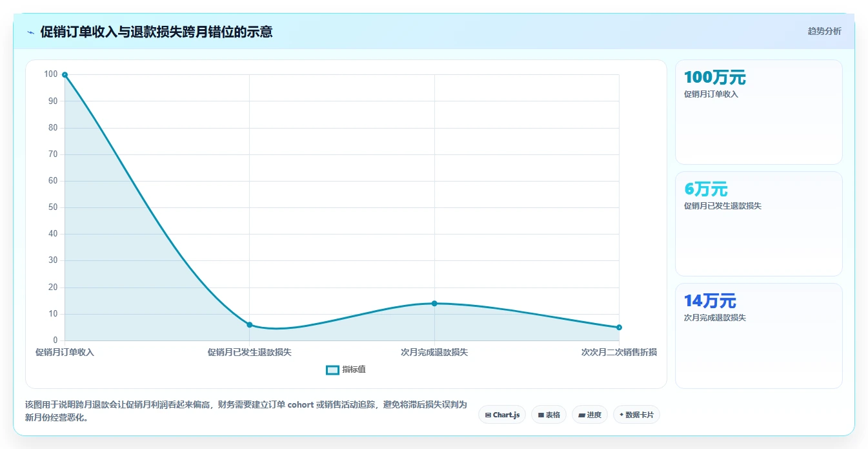
Task: Click the 促销月已发生退款损失 card caption
Action: click(723, 206)
